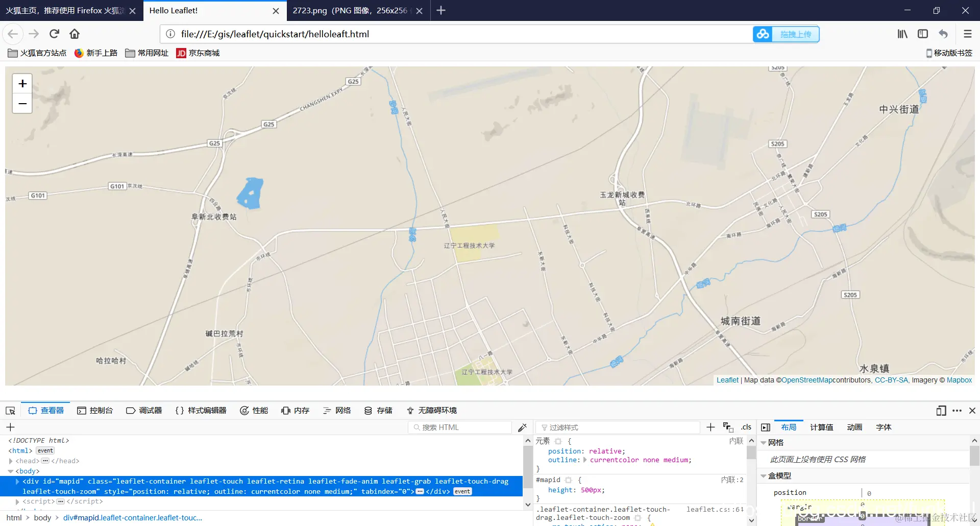980x526 pixels.
Task: Select the body breadcrumb
Action: coord(42,518)
